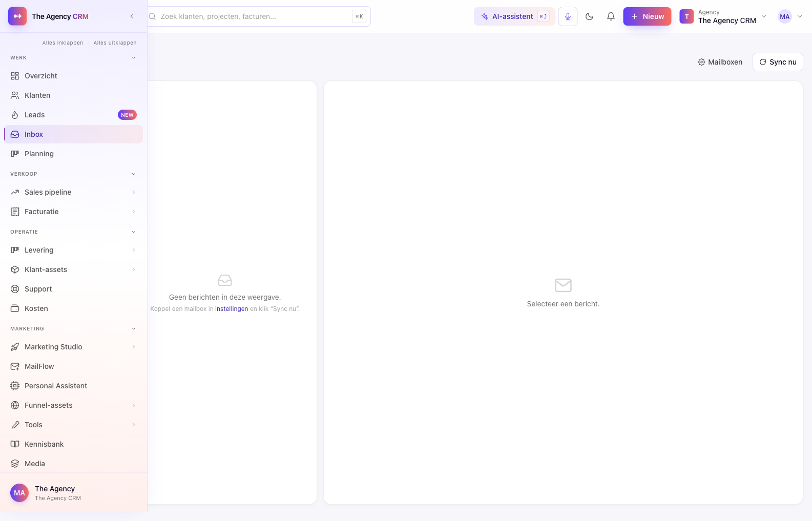Toggle dark mode with the moon icon

589,16
